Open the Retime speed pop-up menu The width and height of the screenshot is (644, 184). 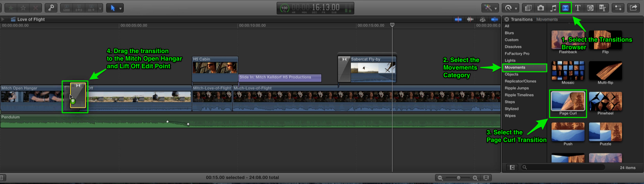510,8
